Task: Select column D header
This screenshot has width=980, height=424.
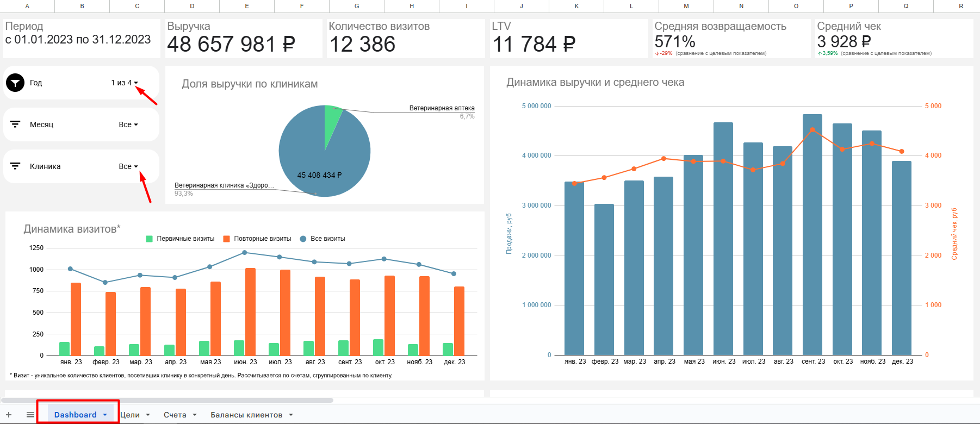Action: (192, 6)
